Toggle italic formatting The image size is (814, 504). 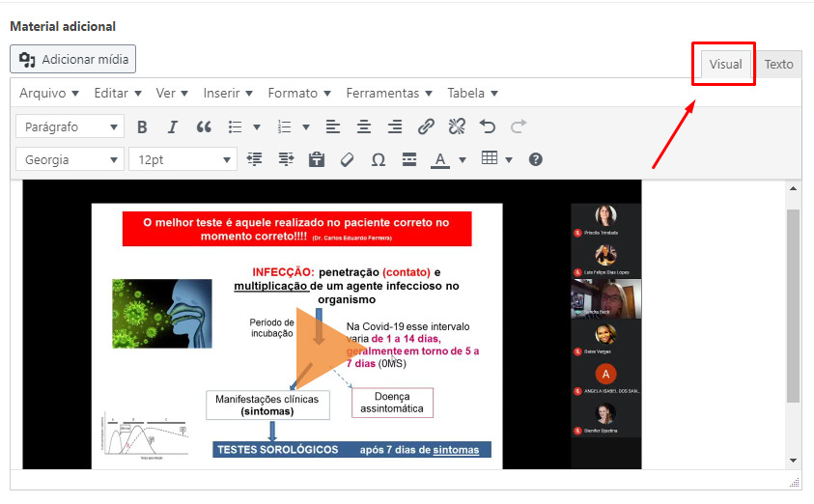click(x=173, y=126)
